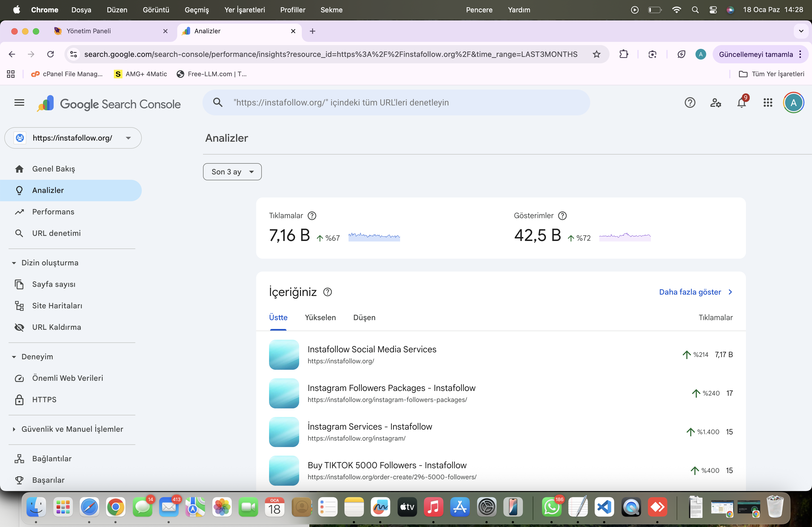Toggle the hamburger main menu
Image resolution: width=812 pixels, height=527 pixels.
click(19, 103)
